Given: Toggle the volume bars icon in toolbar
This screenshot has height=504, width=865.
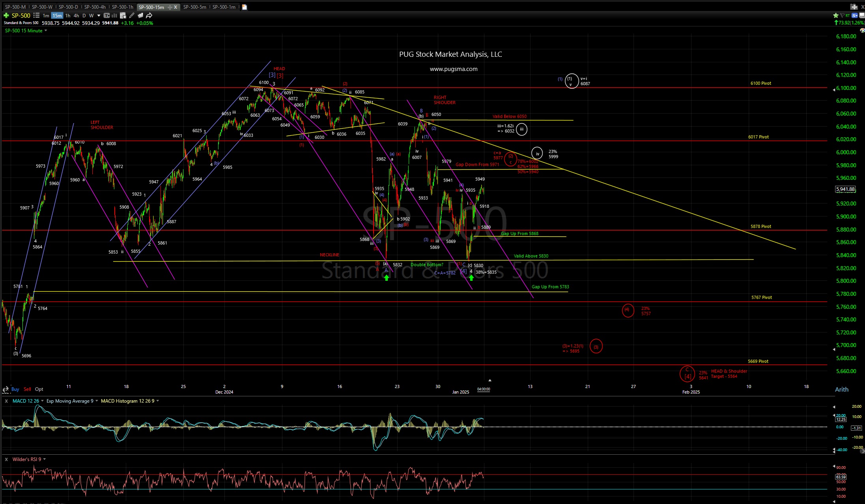Looking at the screenshot, I should click(x=114, y=15).
